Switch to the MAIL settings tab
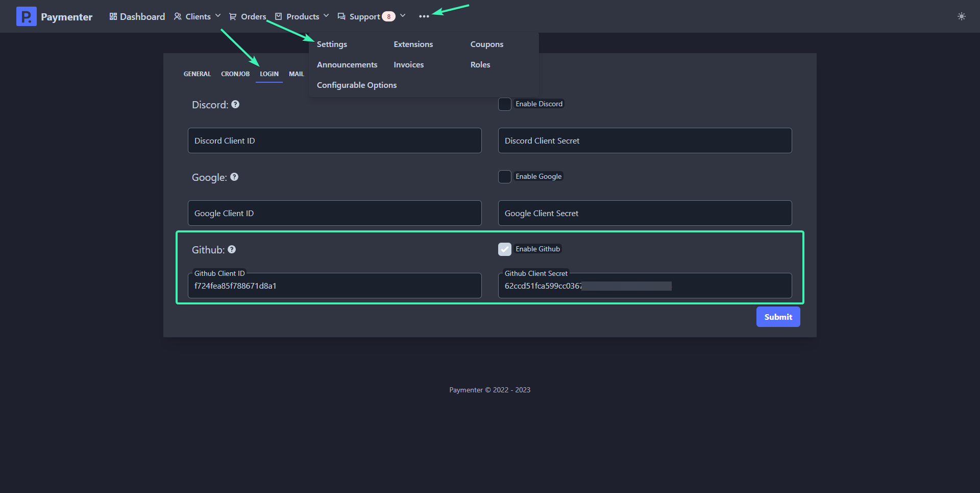 297,74
